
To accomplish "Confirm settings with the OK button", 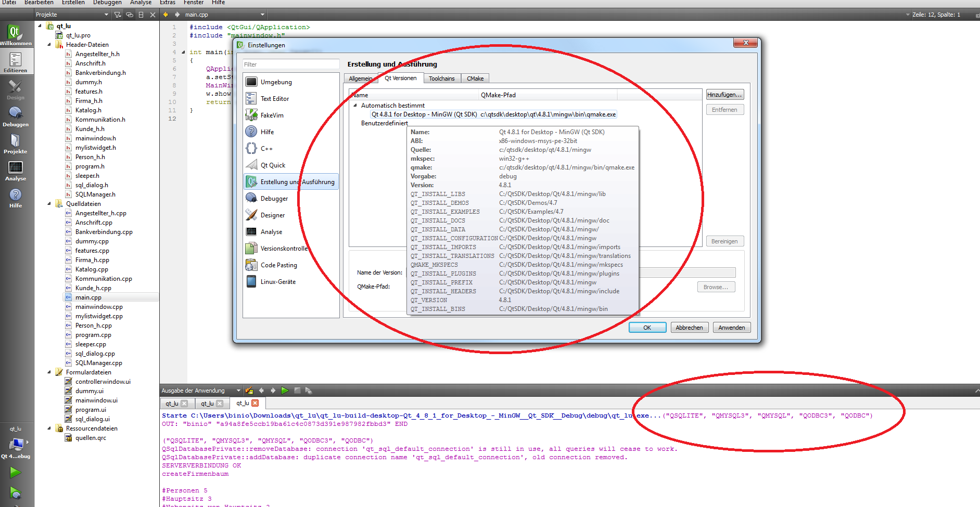I will (x=647, y=328).
